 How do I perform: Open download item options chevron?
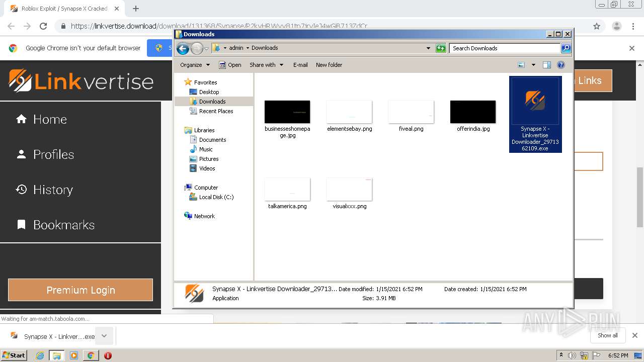click(x=104, y=336)
